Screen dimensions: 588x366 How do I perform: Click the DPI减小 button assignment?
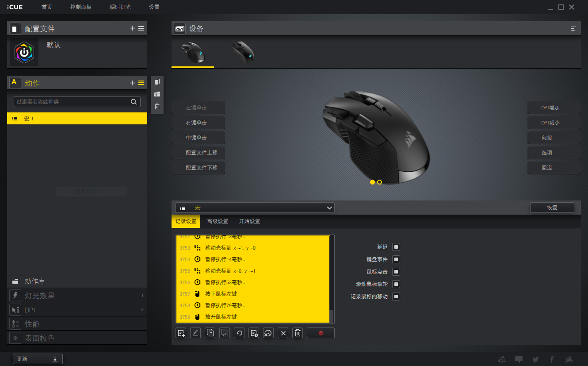(x=554, y=123)
